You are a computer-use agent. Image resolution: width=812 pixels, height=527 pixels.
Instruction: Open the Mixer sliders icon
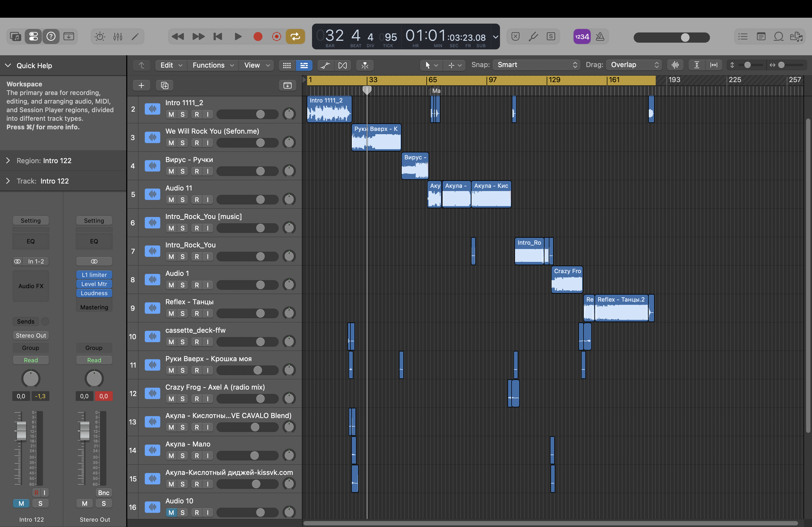[x=118, y=36]
